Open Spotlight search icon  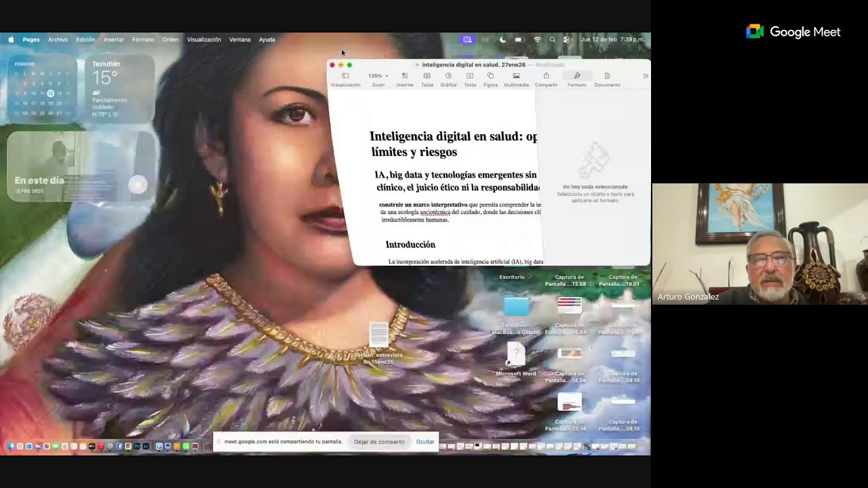click(552, 39)
